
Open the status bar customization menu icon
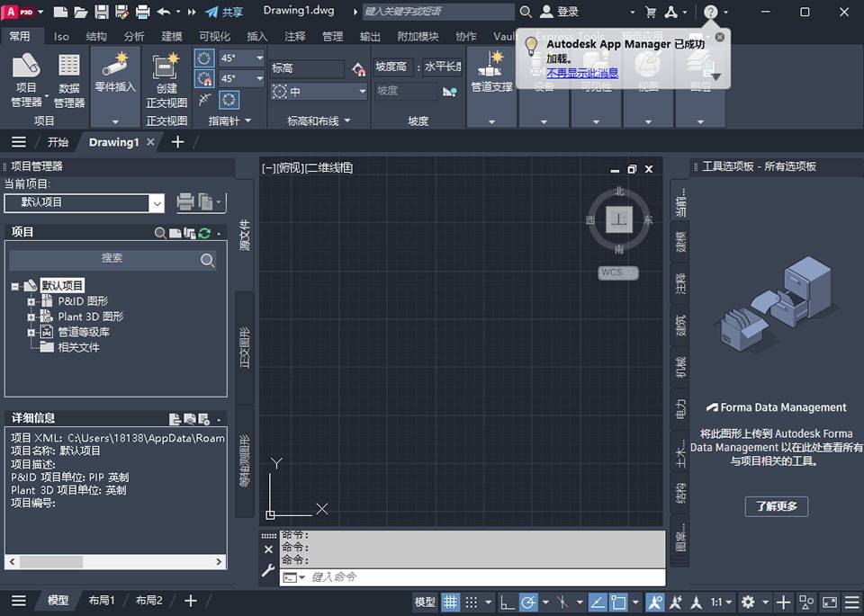(852, 602)
